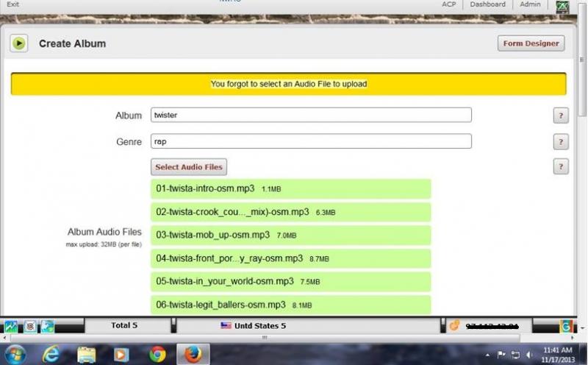Switch to Firefox in the taskbar
Viewport: 588px width, 365px height.
tap(193, 354)
